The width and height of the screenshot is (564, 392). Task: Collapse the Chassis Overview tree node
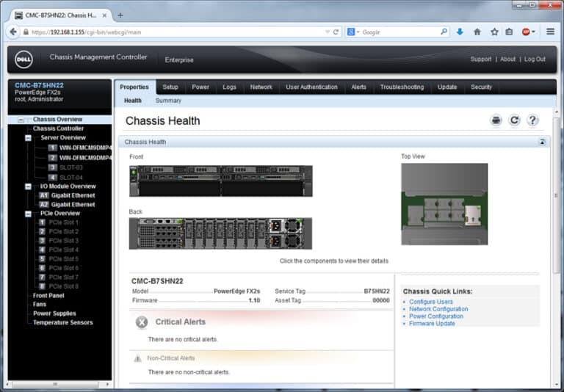21,120
